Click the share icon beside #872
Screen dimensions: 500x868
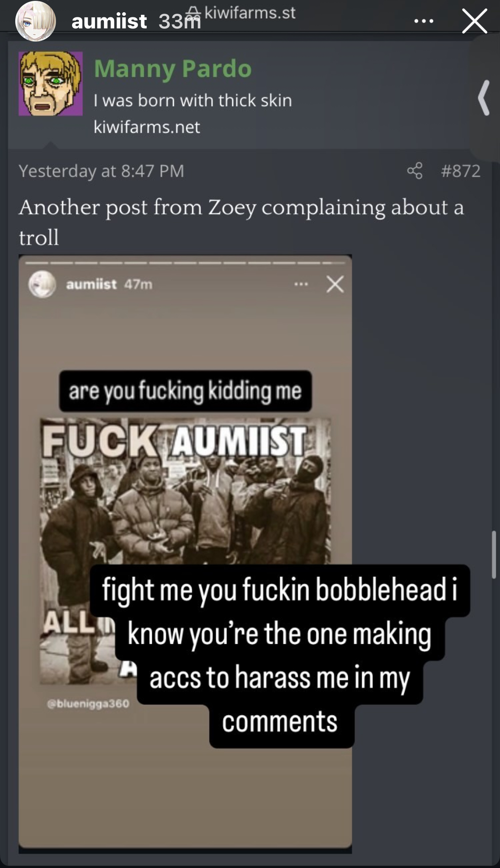tap(415, 171)
